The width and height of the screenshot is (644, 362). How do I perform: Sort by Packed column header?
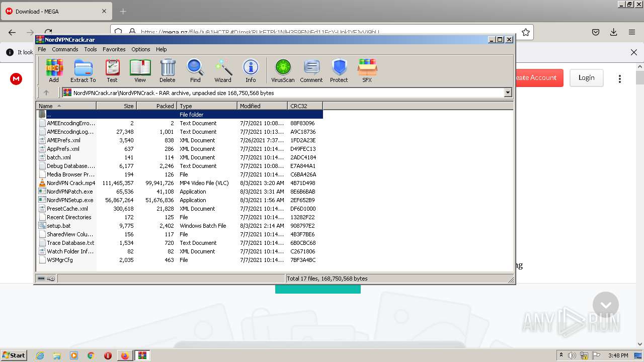(x=156, y=106)
